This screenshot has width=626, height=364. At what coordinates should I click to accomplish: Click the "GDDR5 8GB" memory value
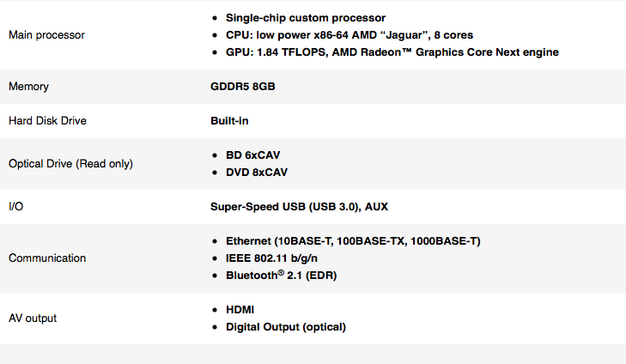click(x=243, y=87)
